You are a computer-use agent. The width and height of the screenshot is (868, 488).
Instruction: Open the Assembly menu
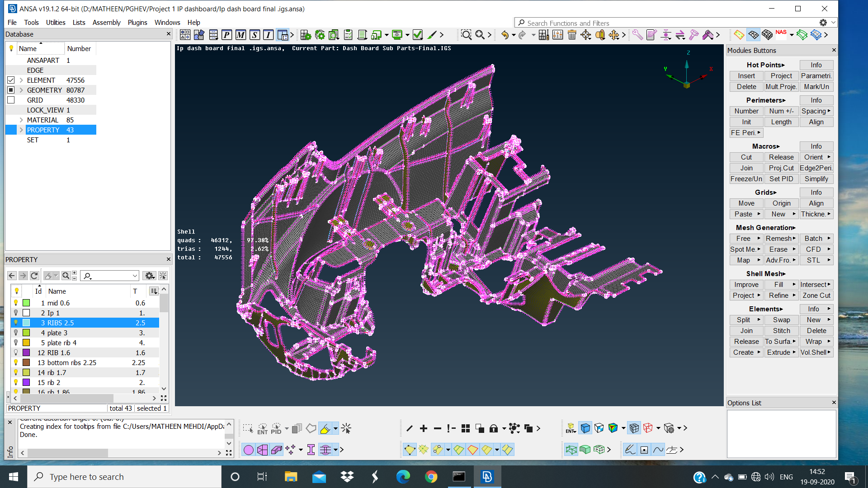tap(107, 22)
